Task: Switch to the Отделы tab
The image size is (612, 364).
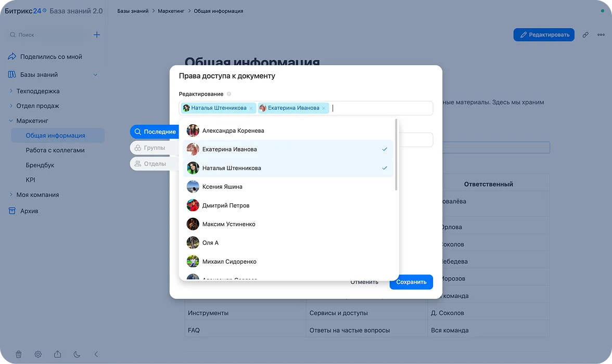Action: click(x=154, y=164)
